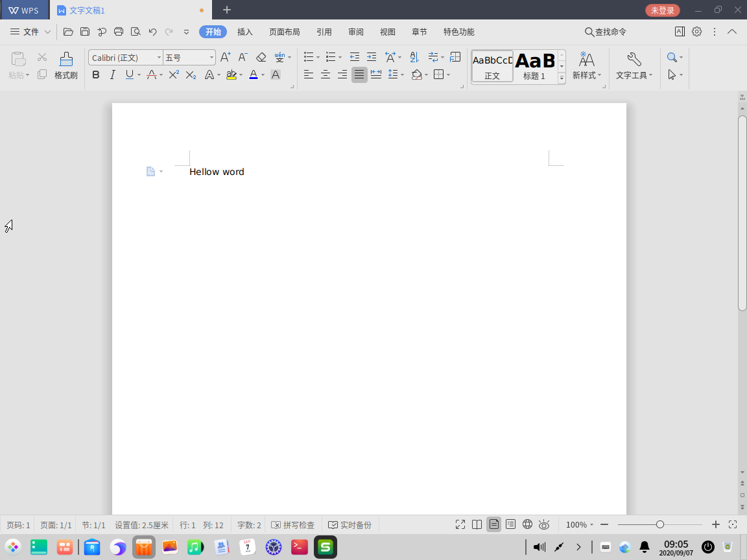This screenshot has height=560, width=747.
Task: Open the Text Tools (文字工具) button
Action: [x=634, y=65]
